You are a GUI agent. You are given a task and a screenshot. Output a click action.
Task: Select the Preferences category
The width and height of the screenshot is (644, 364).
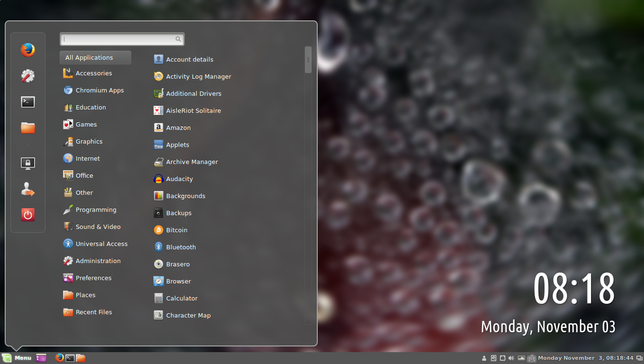93,278
